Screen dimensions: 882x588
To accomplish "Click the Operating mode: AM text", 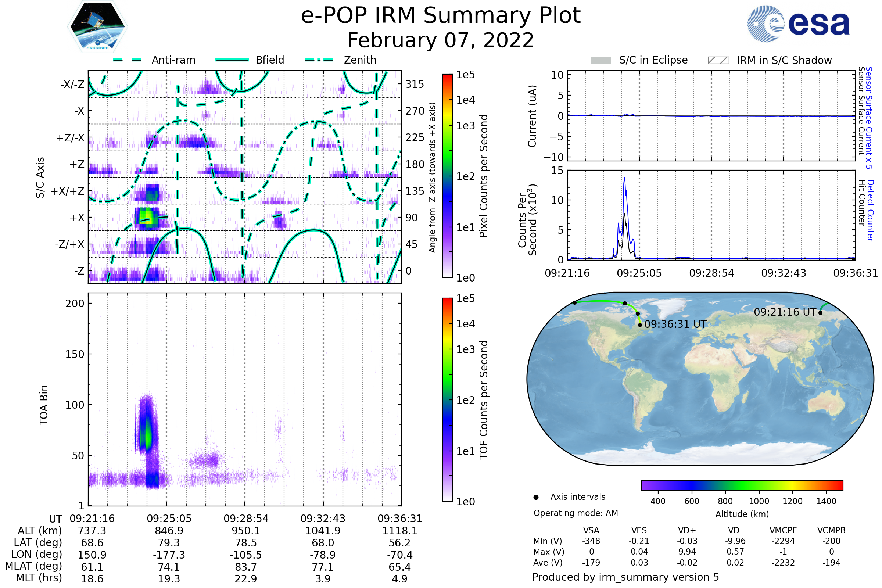I will (x=576, y=513).
